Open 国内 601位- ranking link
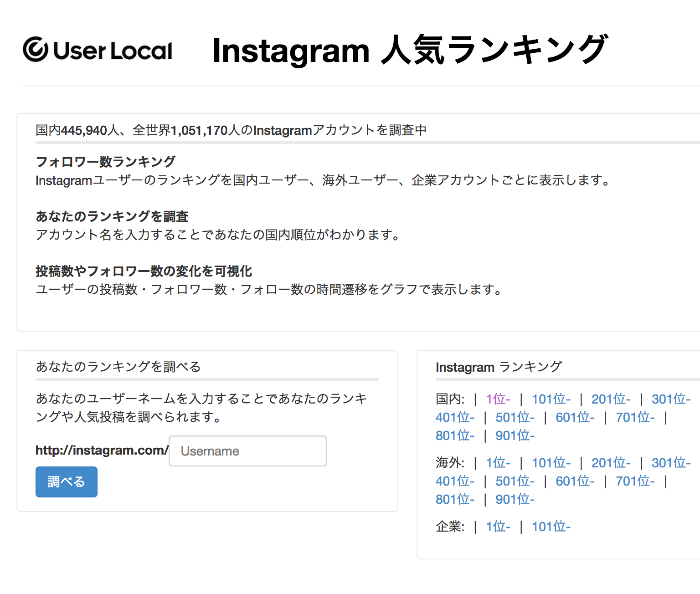This screenshot has height=594, width=700. pyautogui.click(x=575, y=417)
